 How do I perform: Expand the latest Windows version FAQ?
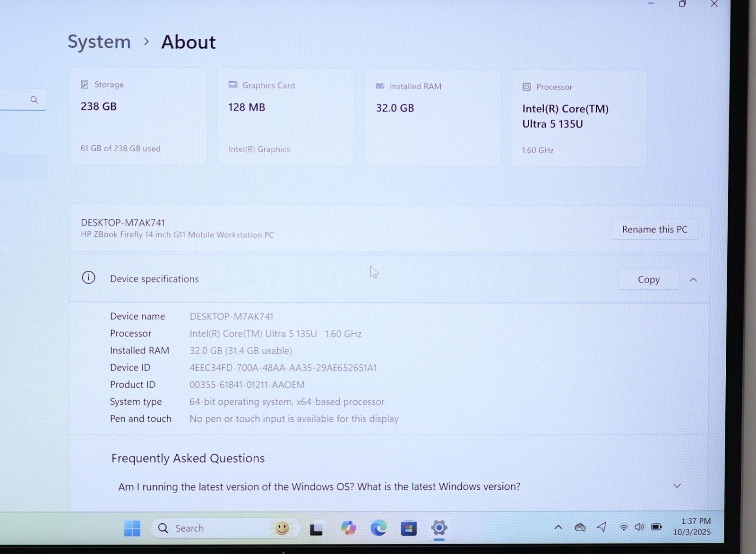(677, 486)
